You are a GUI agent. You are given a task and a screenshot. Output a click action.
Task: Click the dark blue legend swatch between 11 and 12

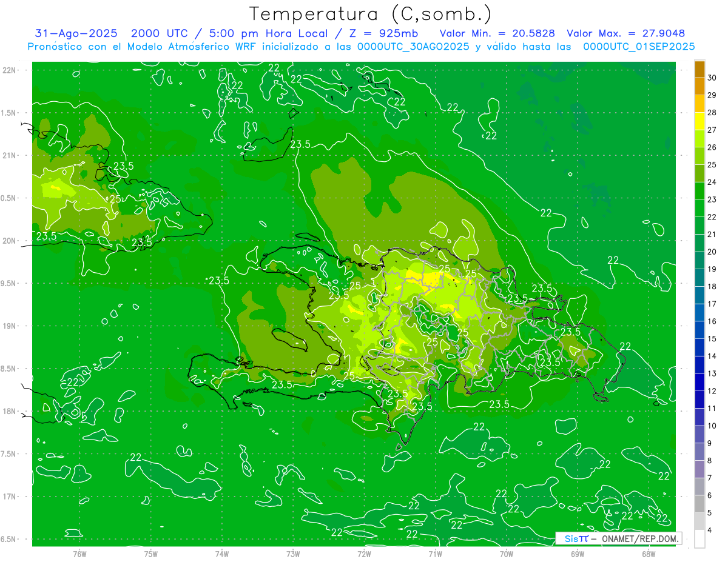(700, 400)
